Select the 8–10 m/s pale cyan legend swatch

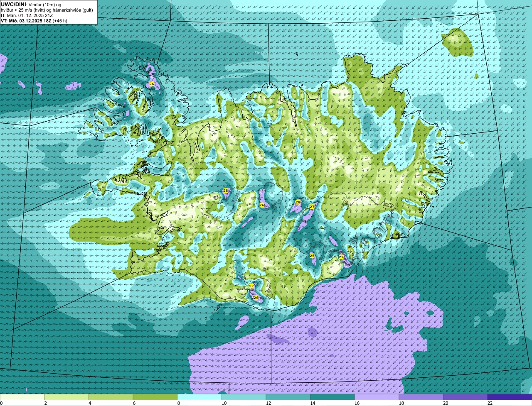click(199, 397)
